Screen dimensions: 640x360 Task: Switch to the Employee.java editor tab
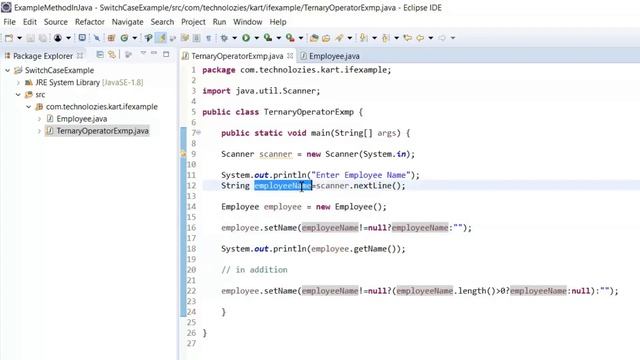click(330, 56)
